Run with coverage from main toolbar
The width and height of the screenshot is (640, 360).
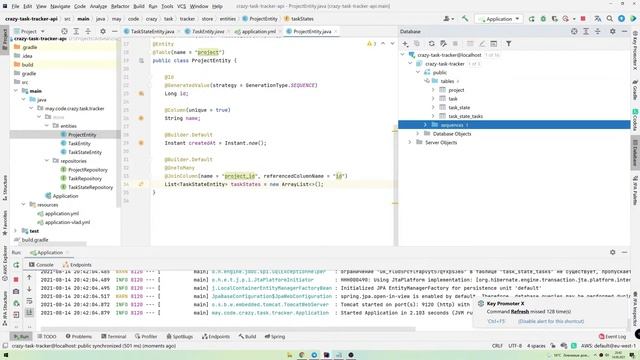point(554,19)
